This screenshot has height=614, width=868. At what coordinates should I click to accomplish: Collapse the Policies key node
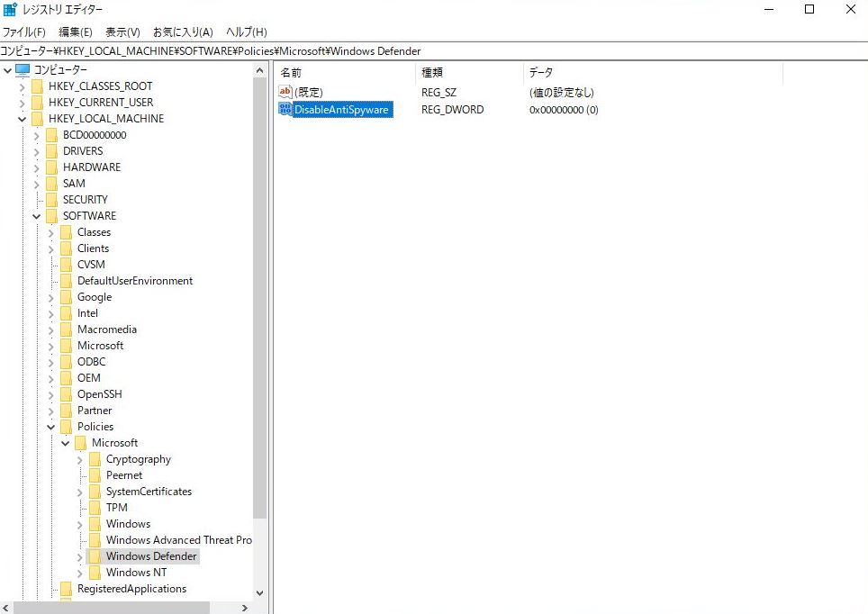click(51, 427)
